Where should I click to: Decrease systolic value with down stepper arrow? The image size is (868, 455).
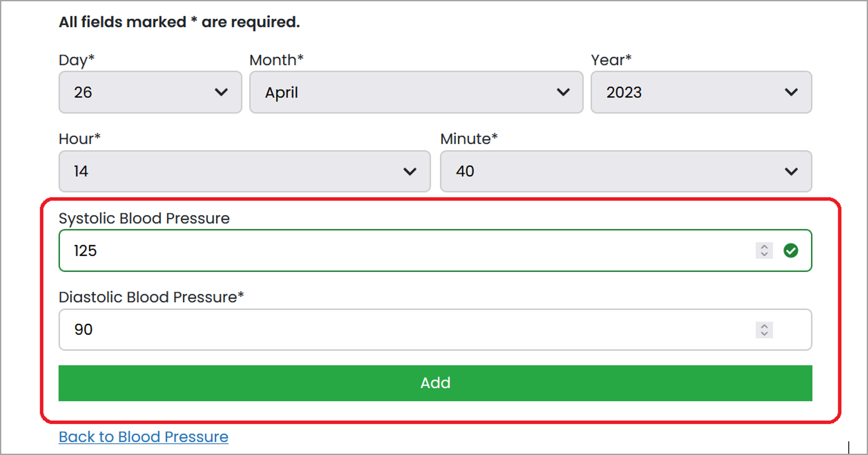click(x=764, y=254)
